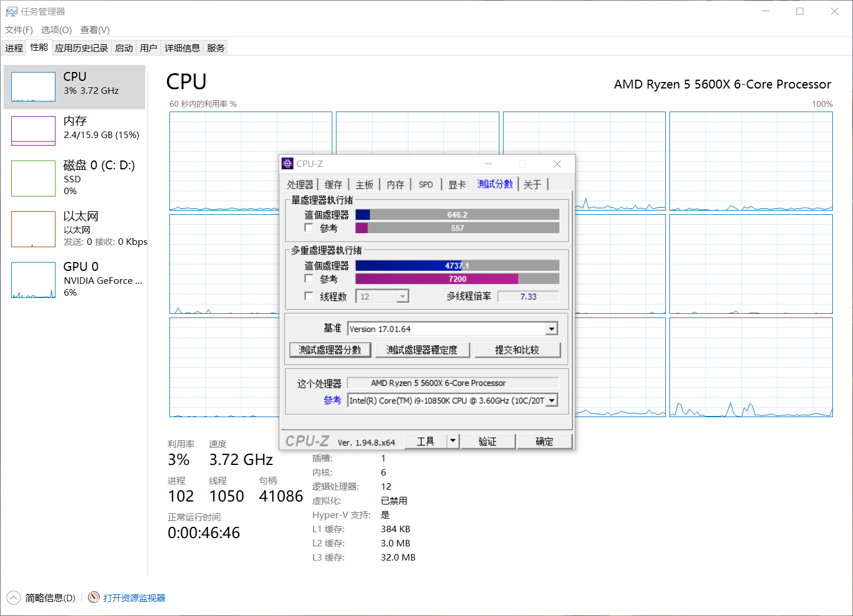The image size is (853, 616).
Task: Click the resource monitor icon at the bottom
Action: [93, 598]
